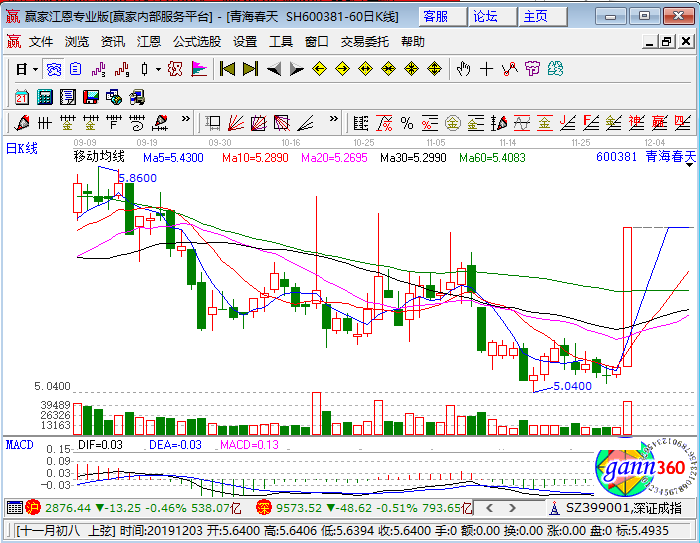Open the 文件 menu

coord(41,42)
